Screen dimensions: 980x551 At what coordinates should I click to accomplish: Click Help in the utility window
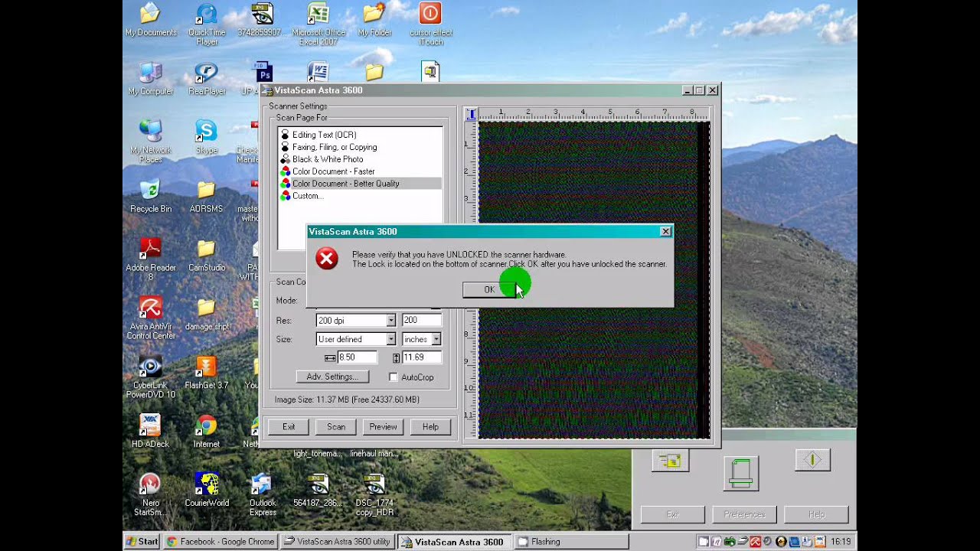(816, 514)
